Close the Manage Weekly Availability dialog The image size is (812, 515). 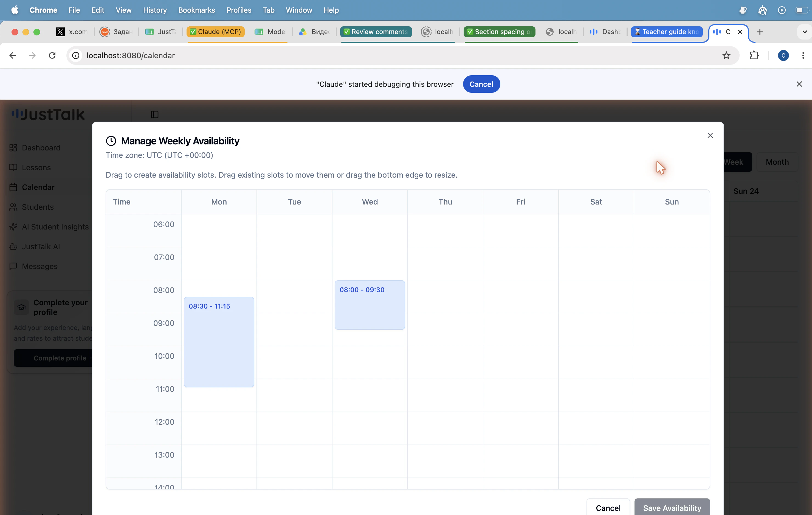pos(710,135)
